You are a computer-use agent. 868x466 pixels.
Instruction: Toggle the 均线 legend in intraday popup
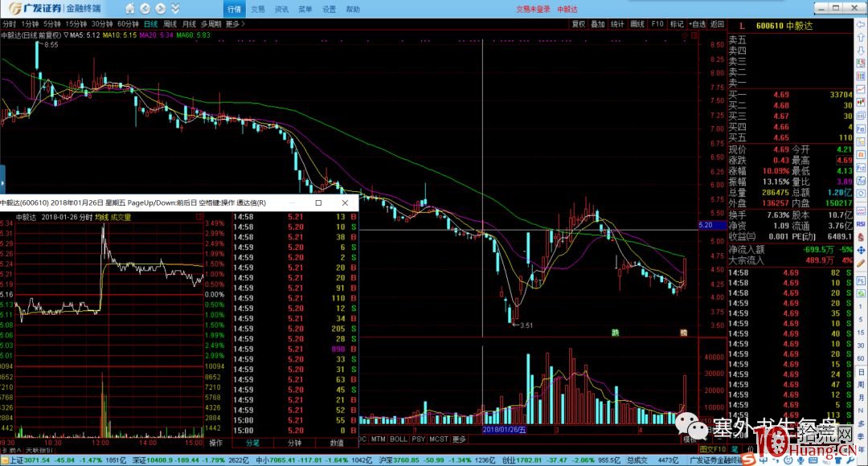(101, 218)
